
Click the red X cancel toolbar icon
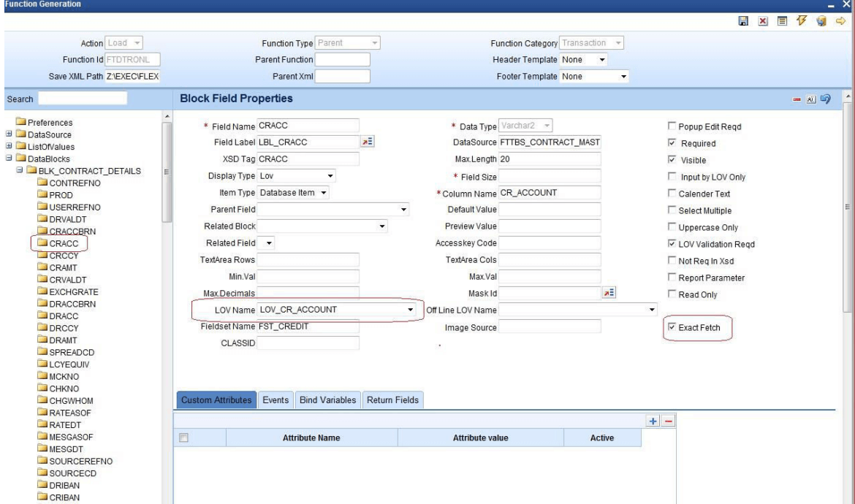[762, 20]
